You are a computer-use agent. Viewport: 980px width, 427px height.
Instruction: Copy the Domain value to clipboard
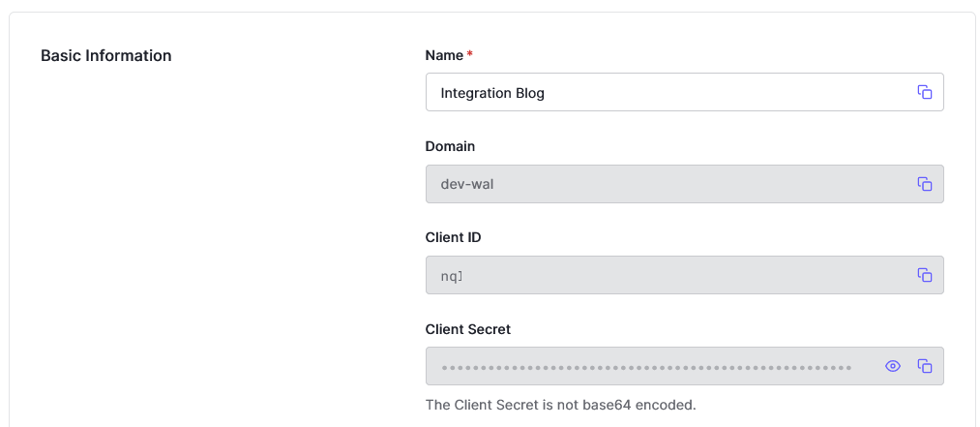(x=924, y=184)
